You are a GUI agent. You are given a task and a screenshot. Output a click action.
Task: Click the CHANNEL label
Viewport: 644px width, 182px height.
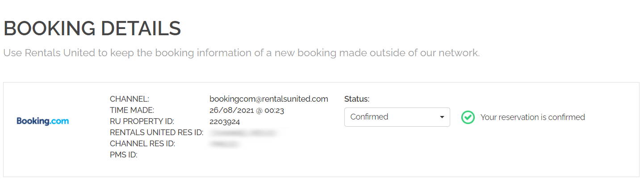point(130,99)
